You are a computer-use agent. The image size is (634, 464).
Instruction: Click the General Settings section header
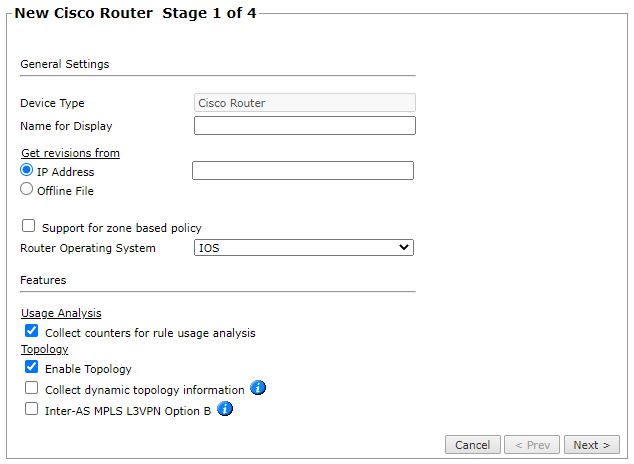click(65, 64)
